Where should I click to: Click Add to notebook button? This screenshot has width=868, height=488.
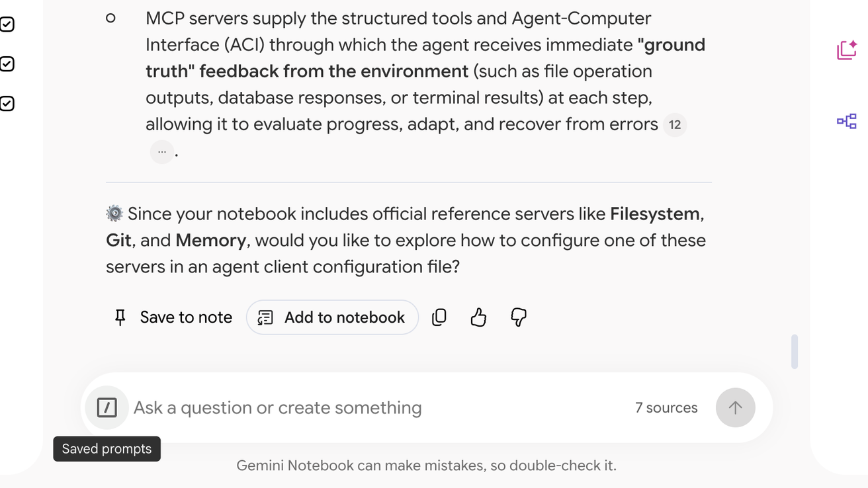332,317
